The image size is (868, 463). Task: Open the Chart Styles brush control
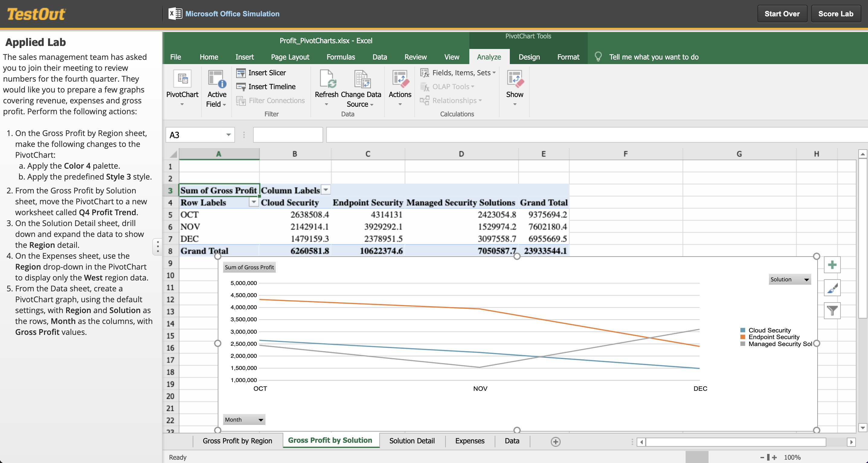832,288
